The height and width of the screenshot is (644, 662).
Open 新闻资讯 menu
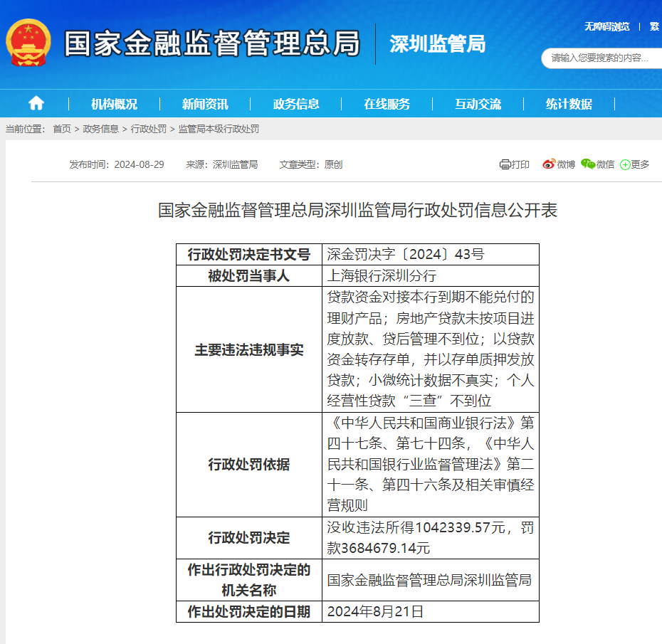(205, 104)
